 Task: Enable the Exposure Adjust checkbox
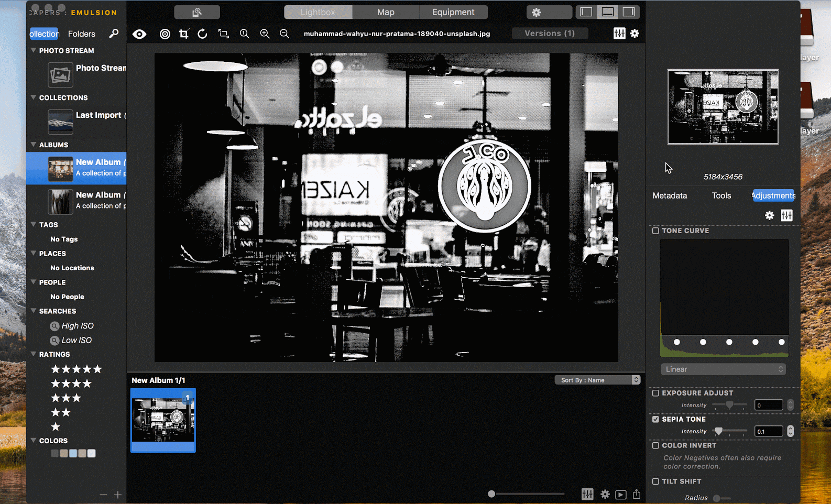click(x=655, y=393)
